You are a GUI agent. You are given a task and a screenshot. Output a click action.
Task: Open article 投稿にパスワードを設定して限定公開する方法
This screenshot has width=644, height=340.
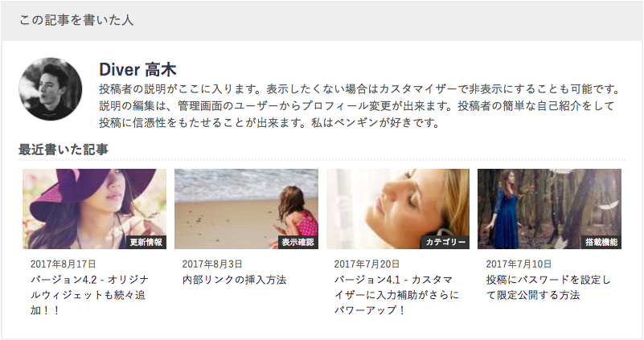coord(548,288)
